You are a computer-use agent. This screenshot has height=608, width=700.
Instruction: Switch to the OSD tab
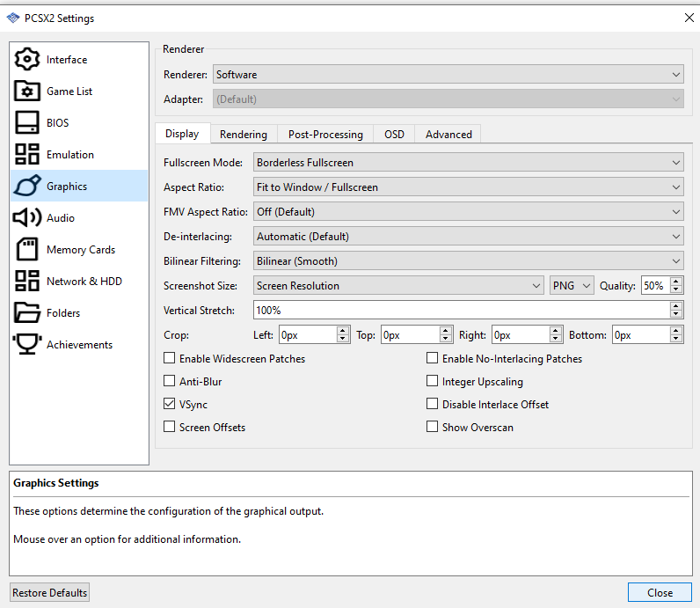point(394,134)
